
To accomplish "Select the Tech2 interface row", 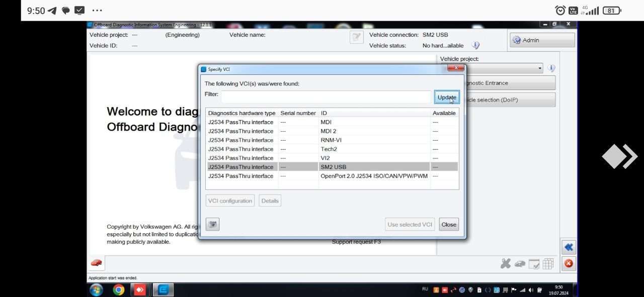I will [x=332, y=149].
